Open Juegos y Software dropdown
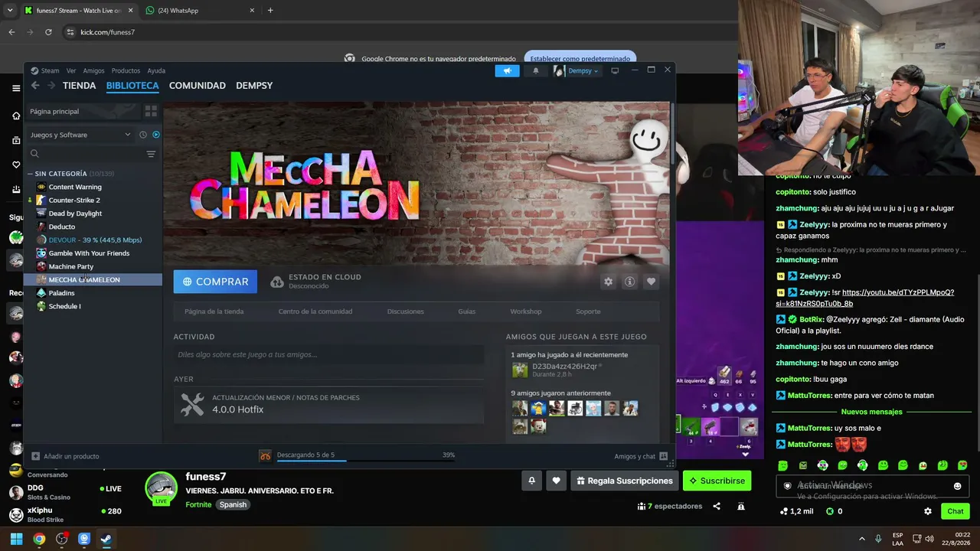This screenshot has height=551, width=980. click(80, 135)
